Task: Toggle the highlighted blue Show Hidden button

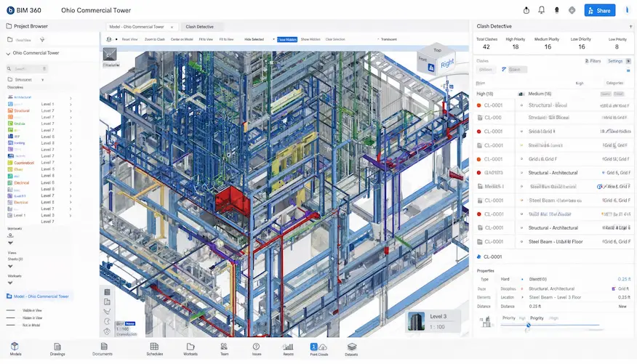Action: pos(287,39)
